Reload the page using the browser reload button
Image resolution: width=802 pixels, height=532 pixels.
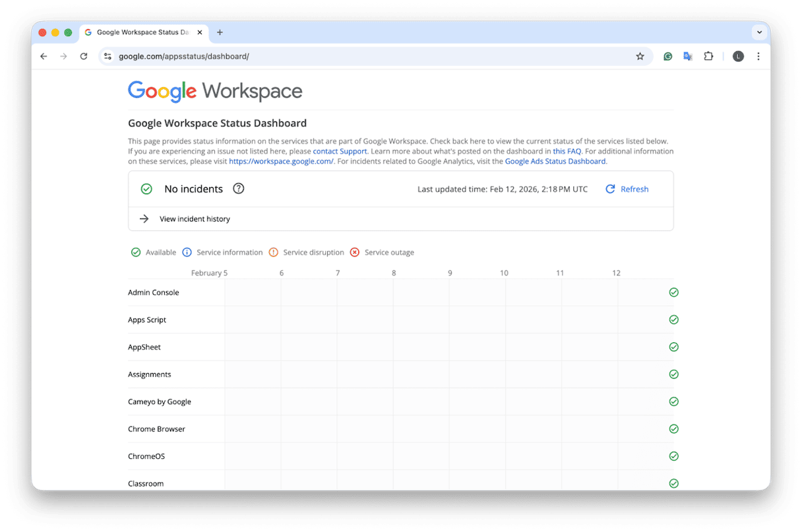(x=84, y=57)
